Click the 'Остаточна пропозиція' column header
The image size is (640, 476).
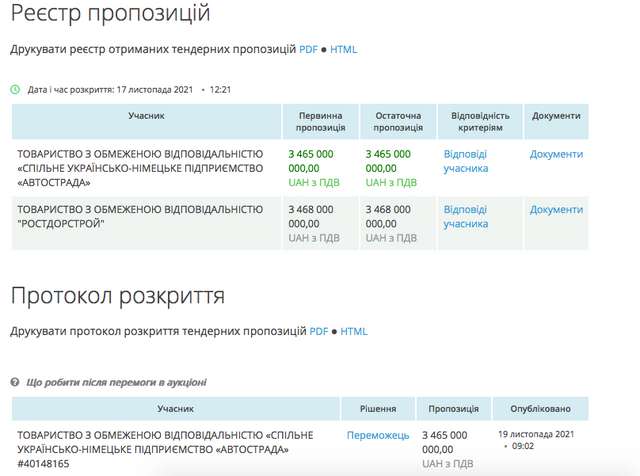pos(398,121)
